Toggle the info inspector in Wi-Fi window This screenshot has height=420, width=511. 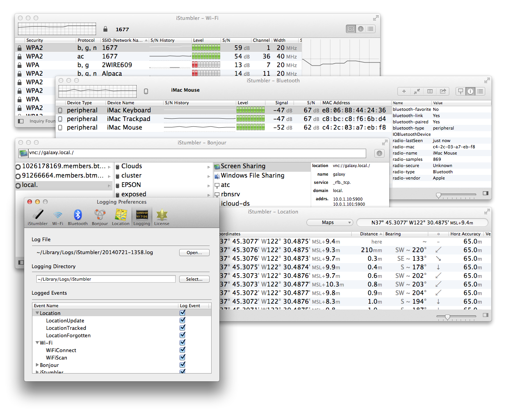pos(361,29)
